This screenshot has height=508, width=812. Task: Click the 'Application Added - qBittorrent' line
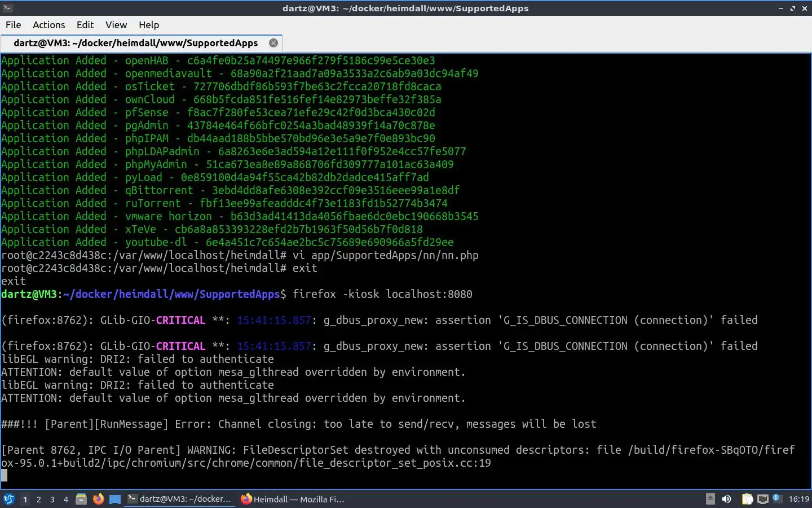(231, 190)
